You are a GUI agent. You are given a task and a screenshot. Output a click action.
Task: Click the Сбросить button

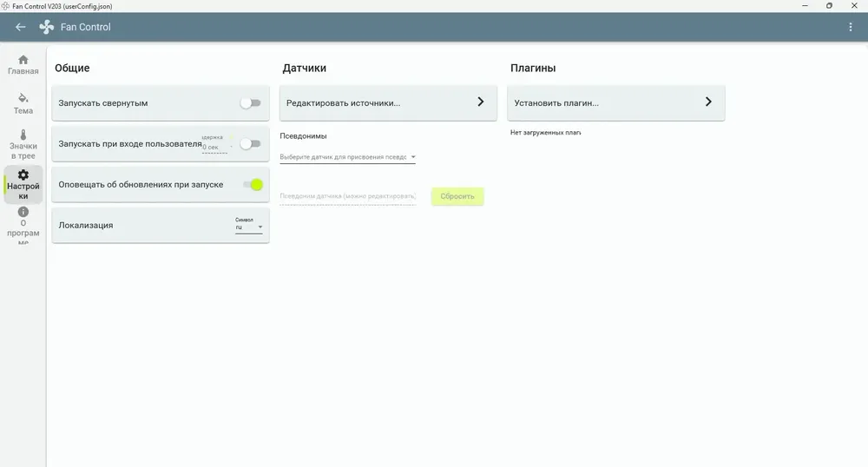[x=457, y=196]
